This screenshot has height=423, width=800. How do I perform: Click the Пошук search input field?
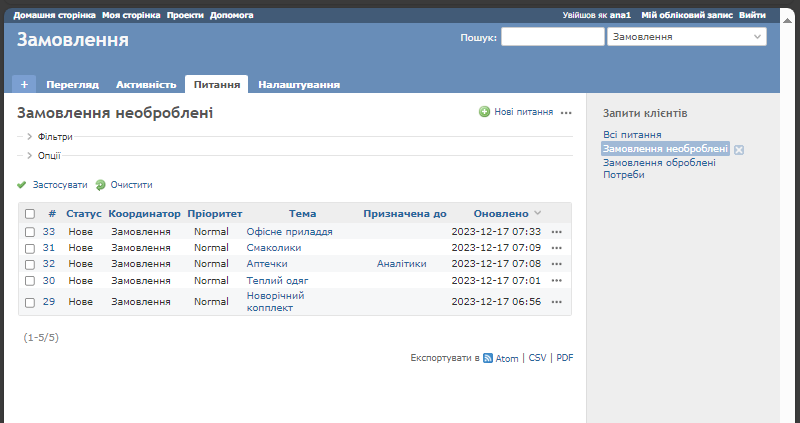coord(551,37)
